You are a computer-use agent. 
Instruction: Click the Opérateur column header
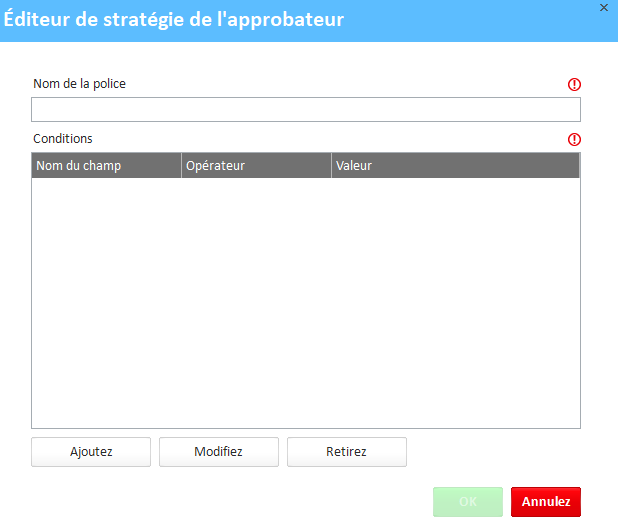[255, 166]
